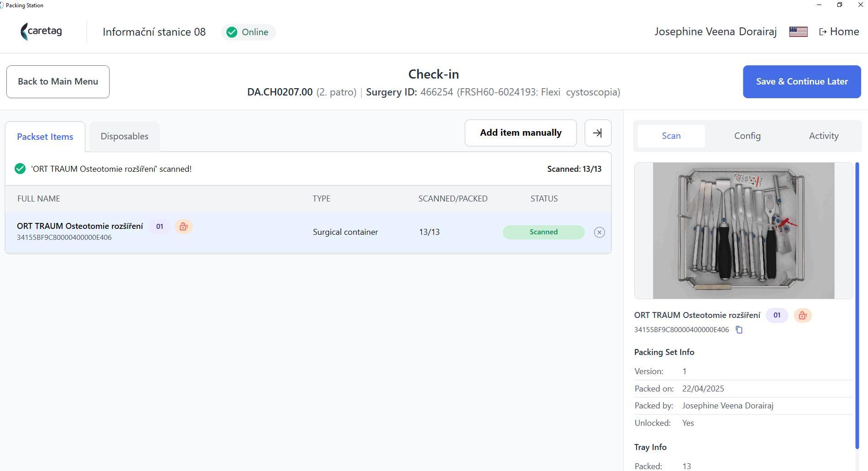Switch to the Disposables tab
The height and width of the screenshot is (471, 868).
[125, 136]
